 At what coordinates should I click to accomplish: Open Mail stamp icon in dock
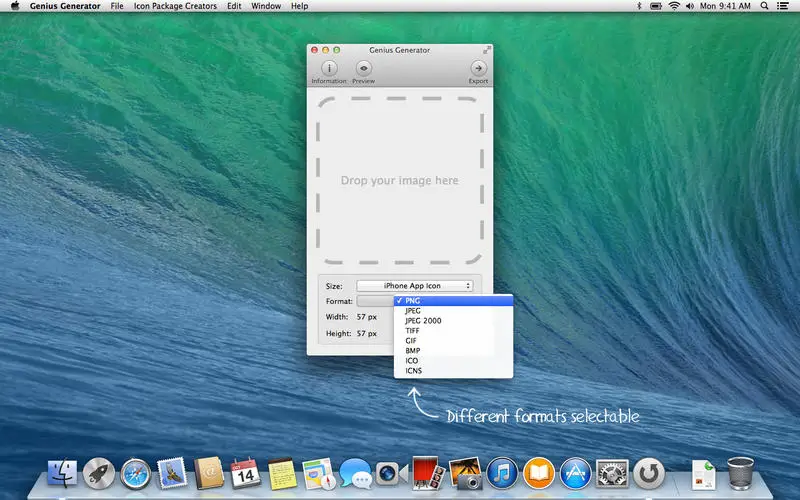tap(172, 473)
